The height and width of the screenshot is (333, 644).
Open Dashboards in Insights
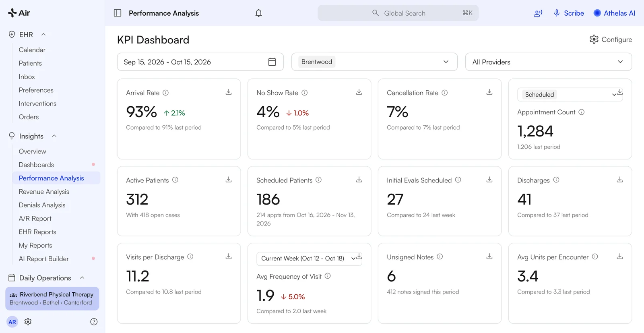click(x=36, y=165)
